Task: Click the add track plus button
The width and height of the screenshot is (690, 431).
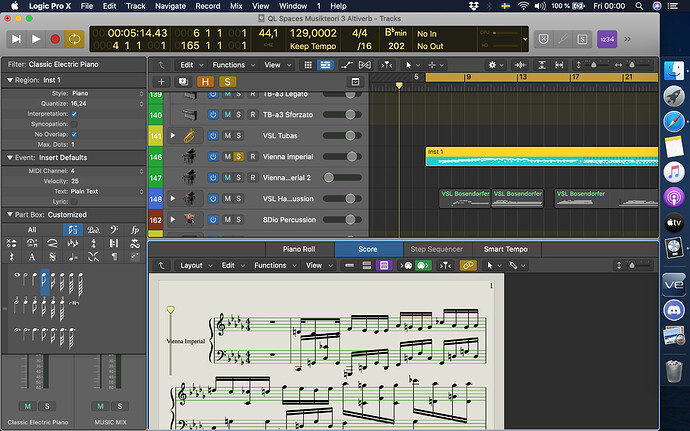Action: click(162, 81)
